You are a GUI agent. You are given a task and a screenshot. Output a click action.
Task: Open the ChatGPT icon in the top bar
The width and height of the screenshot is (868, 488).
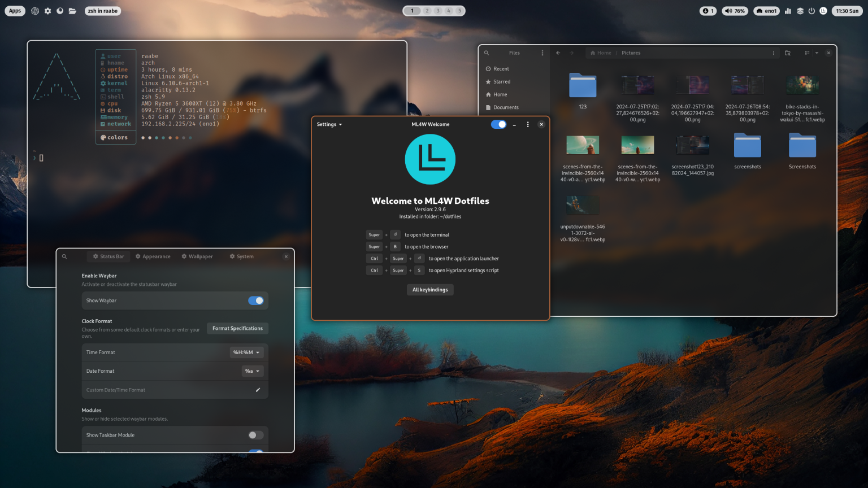coord(35,11)
